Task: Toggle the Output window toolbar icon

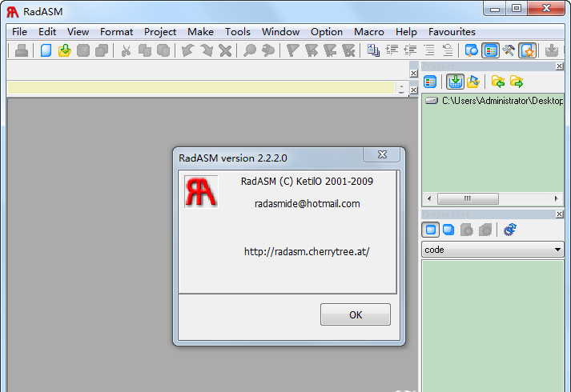Action: (x=472, y=50)
